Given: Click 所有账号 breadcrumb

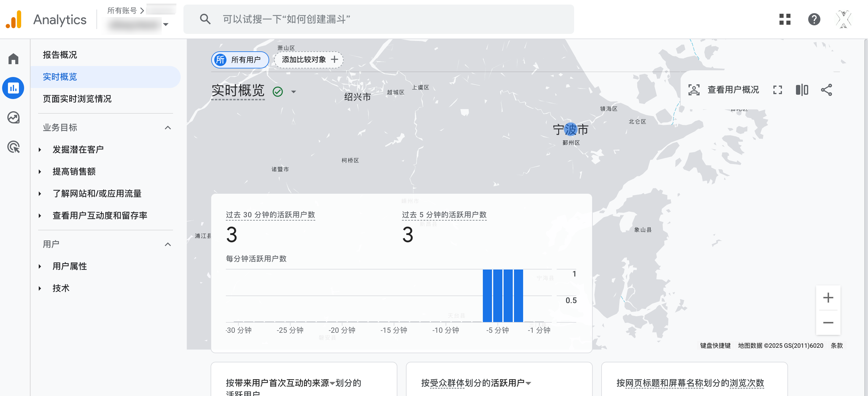Looking at the screenshot, I should click(122, 10).
